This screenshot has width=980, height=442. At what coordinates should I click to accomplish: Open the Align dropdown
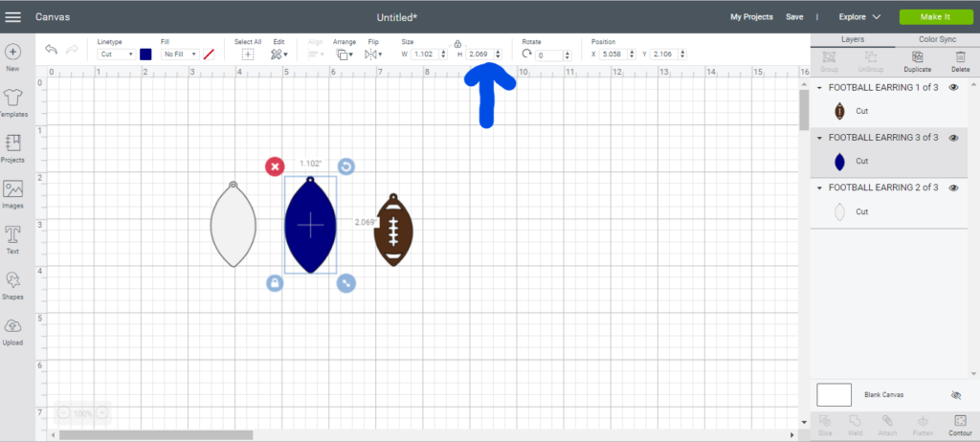click(x=316, y=55)
